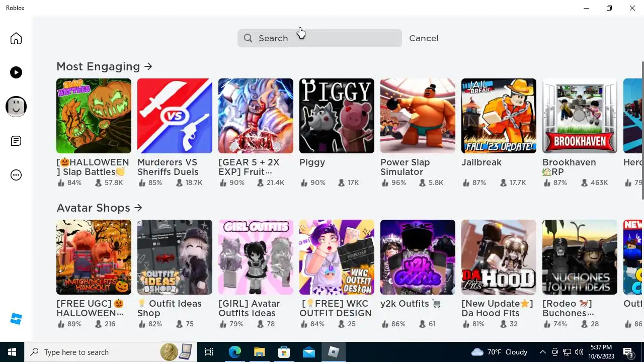The image size is (644, 362).
Task: Click the player count icon beside 57.8K
Action: [x=98, y=183]
